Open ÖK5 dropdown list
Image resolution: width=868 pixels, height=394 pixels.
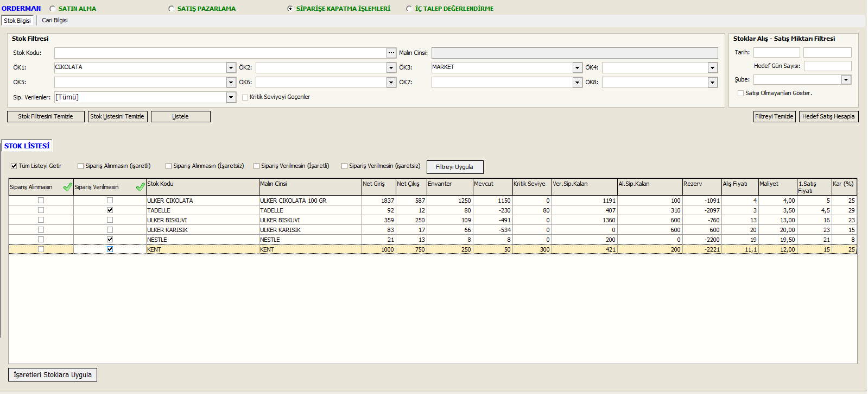coord(231,82)
